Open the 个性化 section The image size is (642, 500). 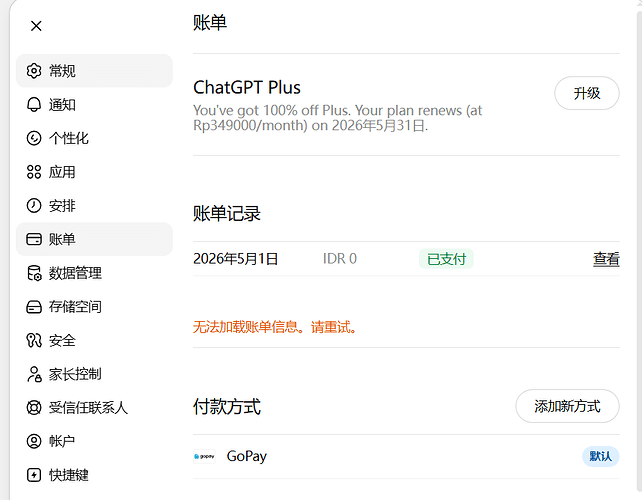point(94,138)
